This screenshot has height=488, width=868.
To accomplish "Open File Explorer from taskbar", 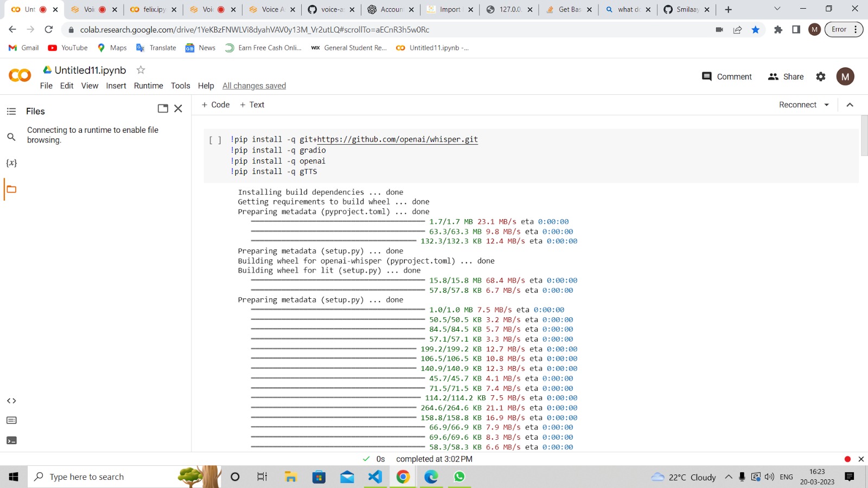I will tap(291, 477).
